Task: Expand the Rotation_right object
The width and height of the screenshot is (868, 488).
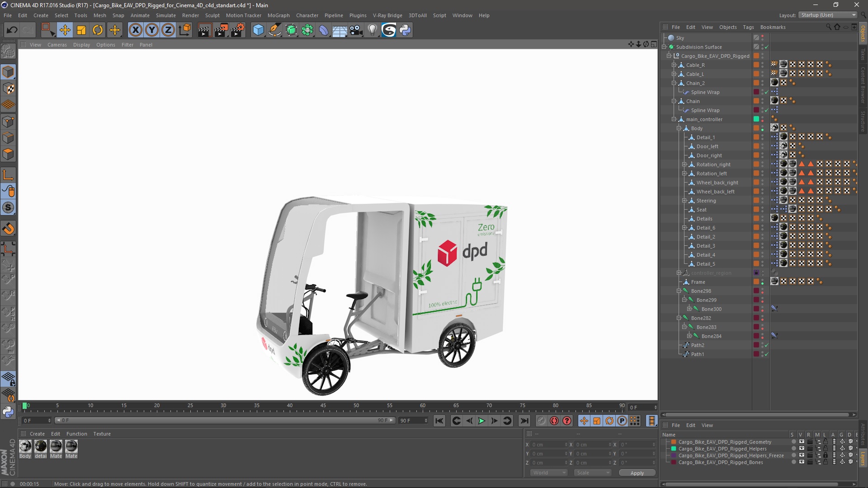Action: 684,164
